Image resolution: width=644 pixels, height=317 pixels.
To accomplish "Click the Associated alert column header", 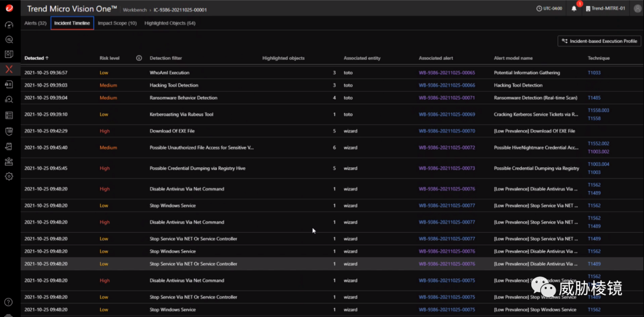I will (x=436, y=58).
